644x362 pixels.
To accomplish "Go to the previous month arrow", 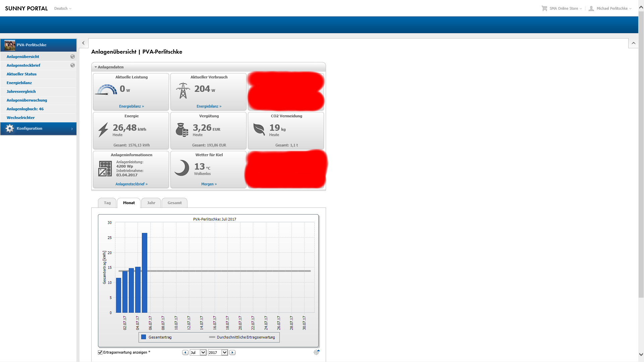I will (x=185, y=353).
